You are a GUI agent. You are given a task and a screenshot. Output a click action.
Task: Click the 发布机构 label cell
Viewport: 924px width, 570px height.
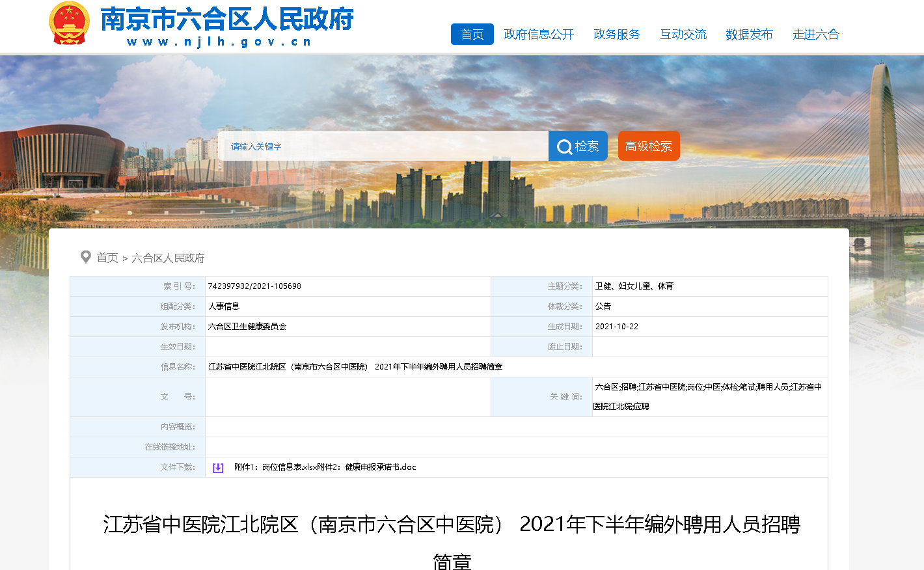click(x=137, y=327)
